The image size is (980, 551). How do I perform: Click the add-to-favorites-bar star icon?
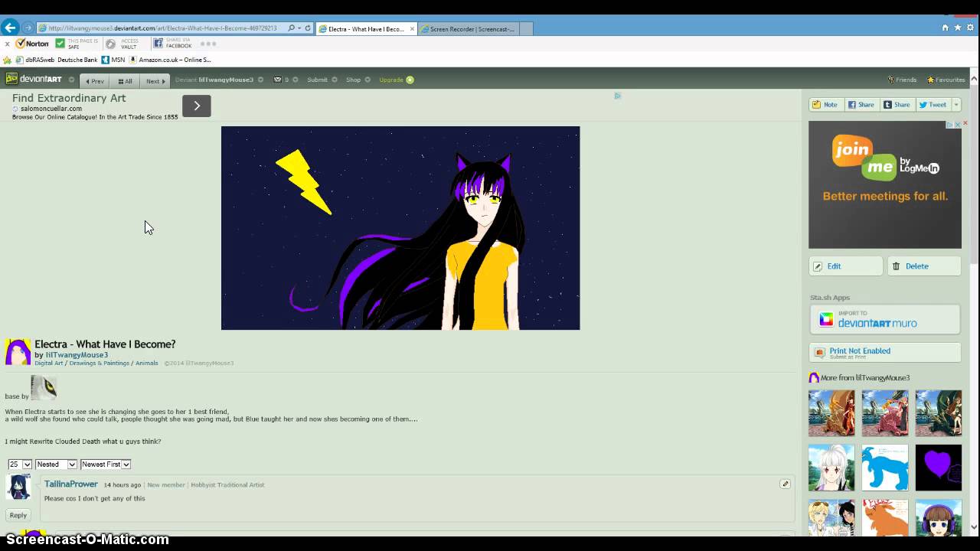click(8, 60)
